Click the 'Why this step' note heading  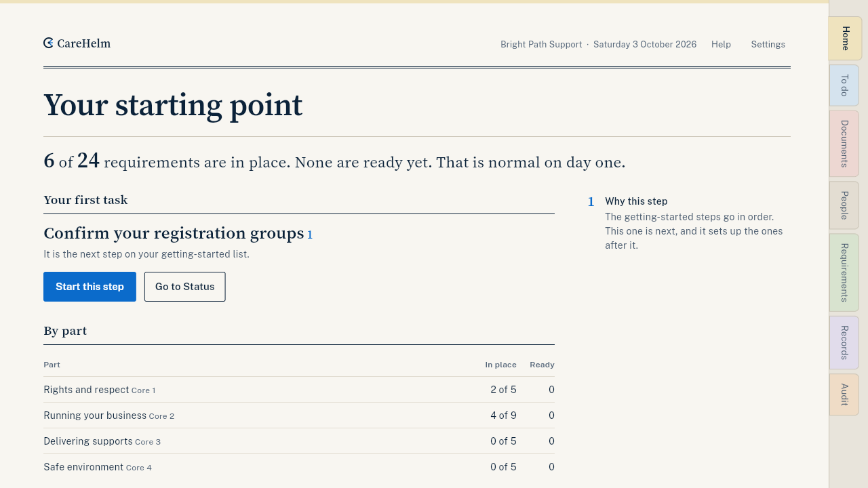636,201
